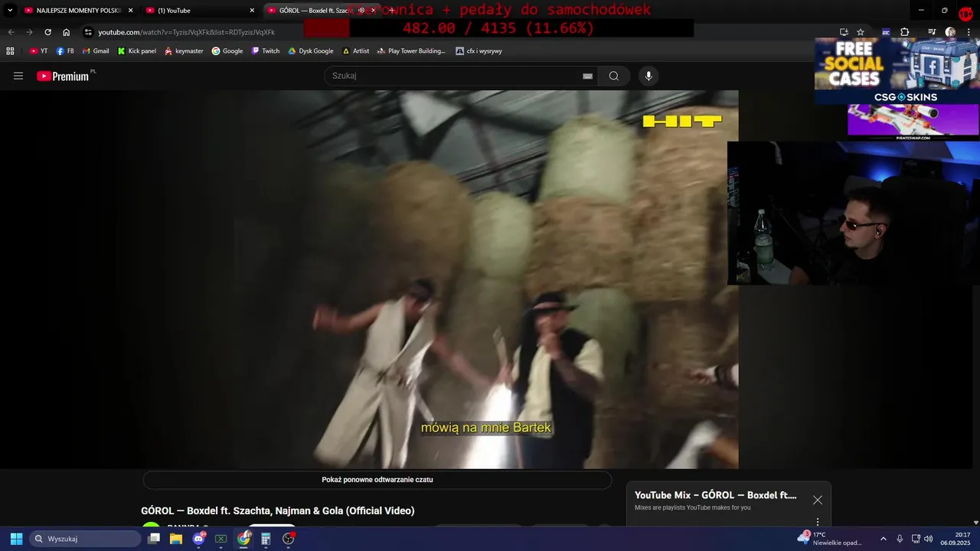
Task: Open File Explorer from taskbar
Action: click(x=176, y=539)
